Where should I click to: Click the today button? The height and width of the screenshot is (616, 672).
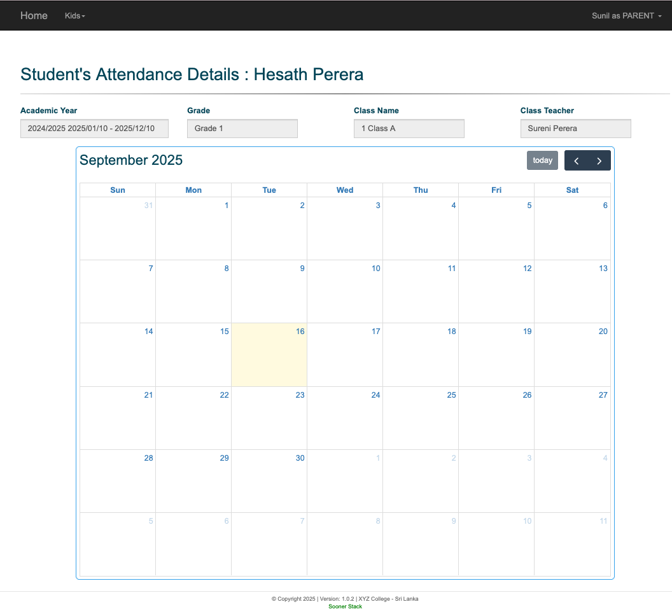[542, 160]
